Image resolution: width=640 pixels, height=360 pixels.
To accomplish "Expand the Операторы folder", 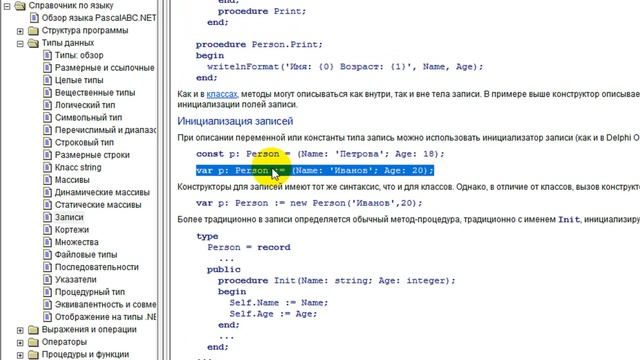I will (20, 342).
